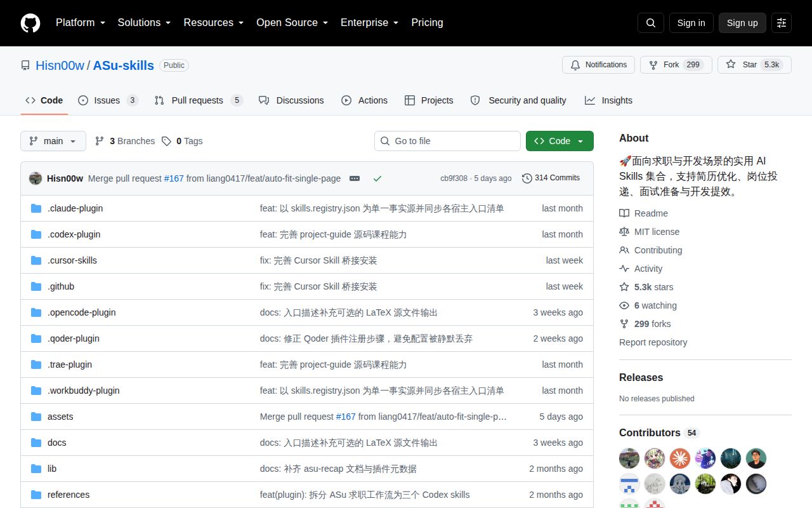Image resolution: width=812 pixels, height=508 pixels.
Task: Expand the Solutions menu
Action: (x=144, y=23)
